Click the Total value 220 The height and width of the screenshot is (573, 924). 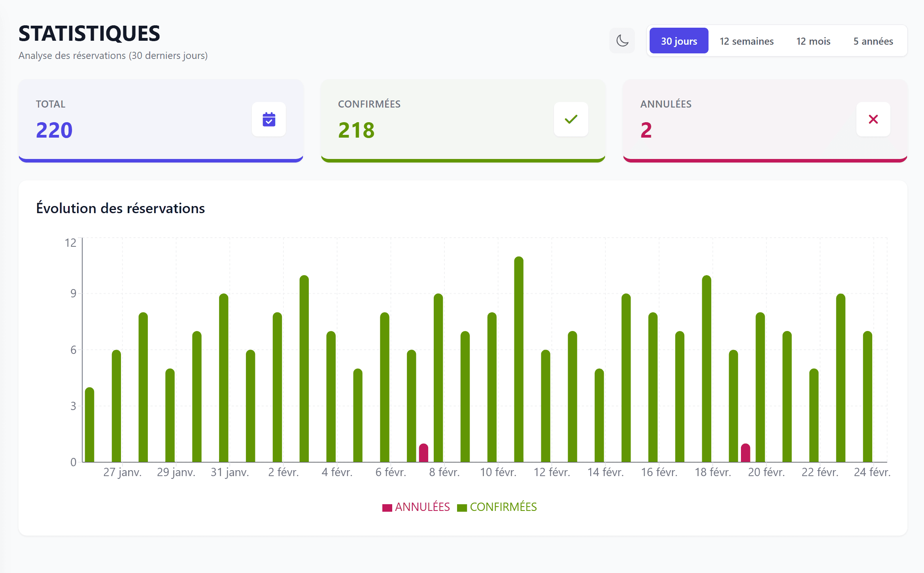click(x=54, y=130)
